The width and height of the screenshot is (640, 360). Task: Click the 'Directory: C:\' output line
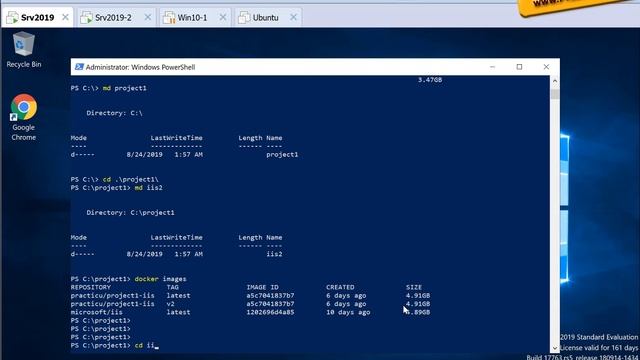pyautogui.click(x=114, y=113)
